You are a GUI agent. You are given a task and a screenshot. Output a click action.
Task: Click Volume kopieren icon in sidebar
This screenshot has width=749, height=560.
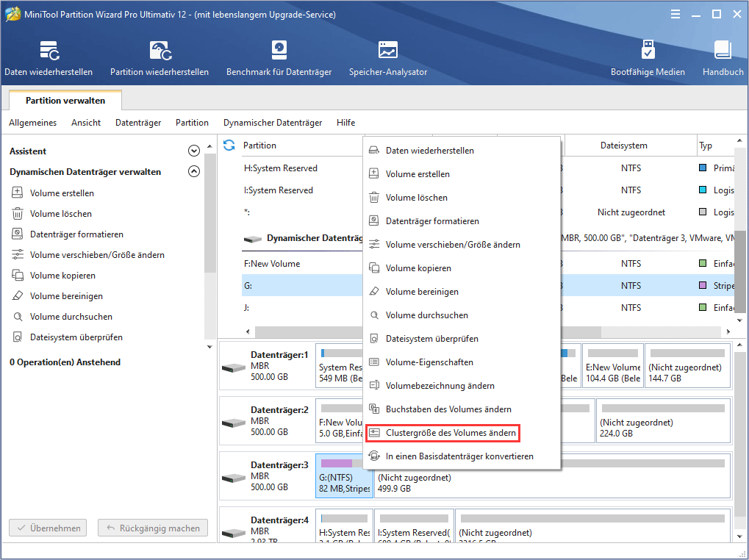point(17,275)
